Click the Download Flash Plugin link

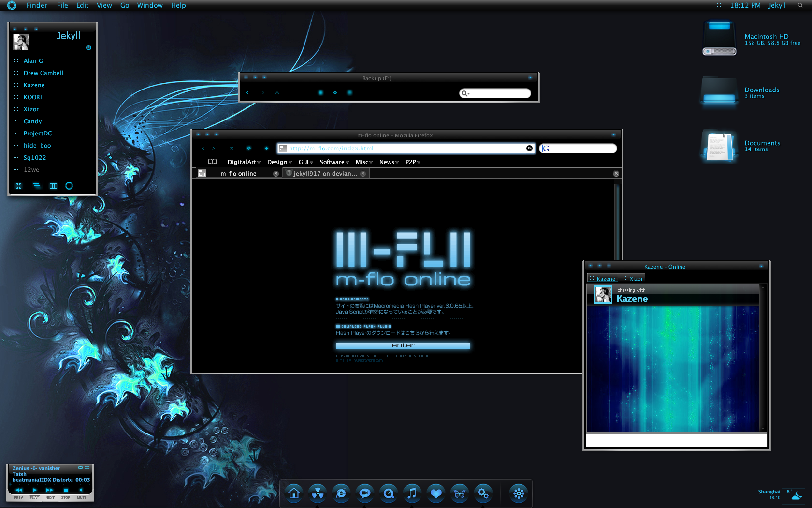(363, 327)
